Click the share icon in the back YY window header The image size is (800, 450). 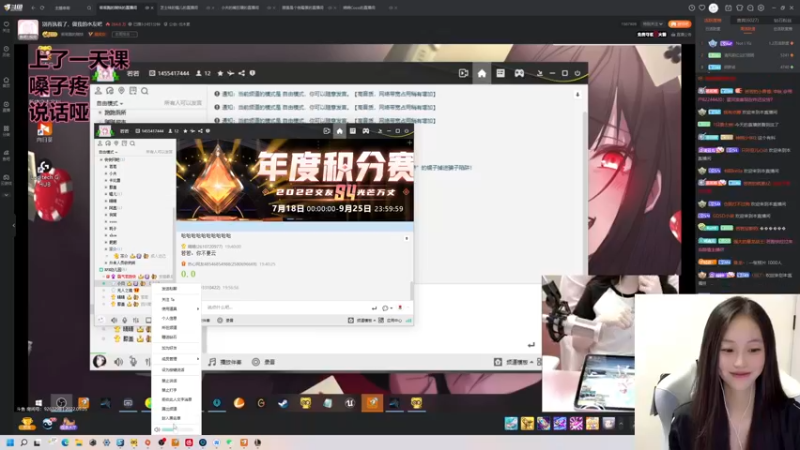241,73
